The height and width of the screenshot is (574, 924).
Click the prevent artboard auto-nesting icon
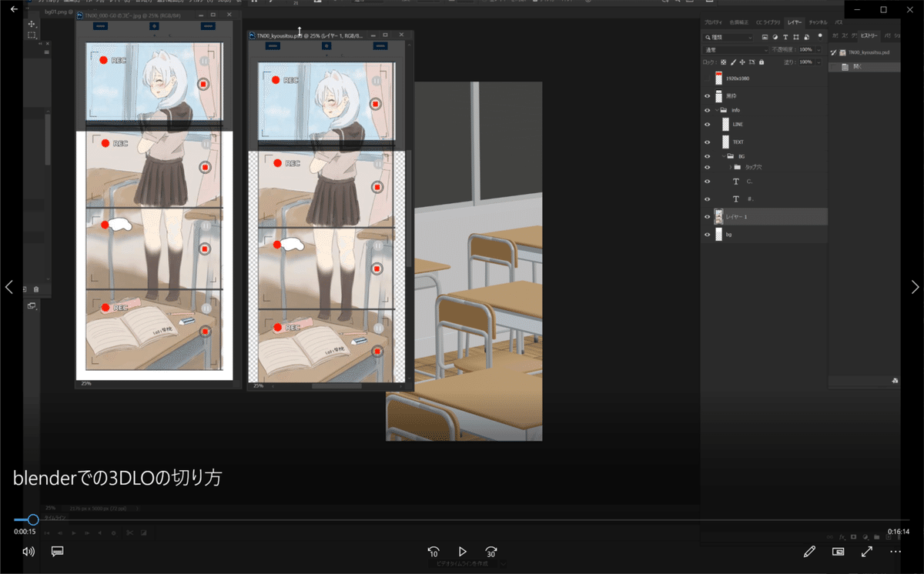[752, 62]
